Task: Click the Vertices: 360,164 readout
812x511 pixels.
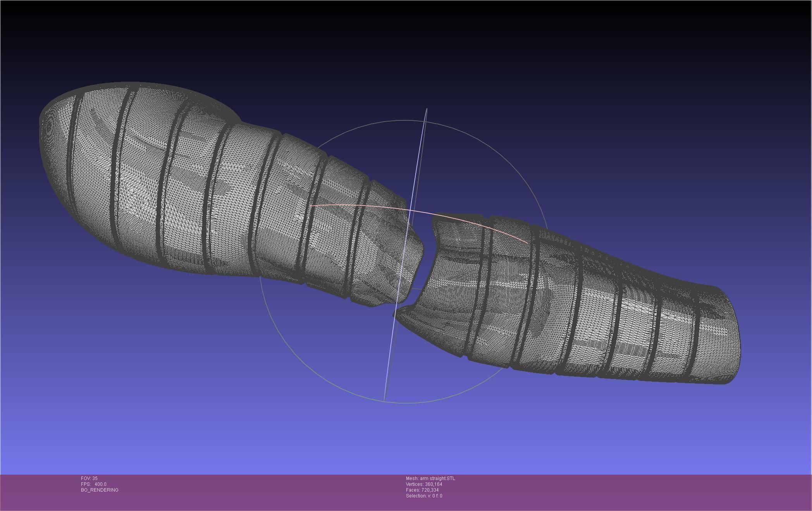Action: click(424, 484)
